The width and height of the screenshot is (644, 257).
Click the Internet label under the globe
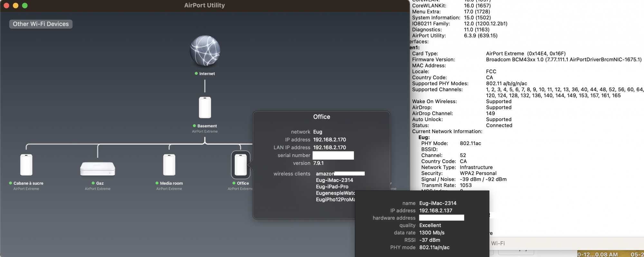(207, 74)
